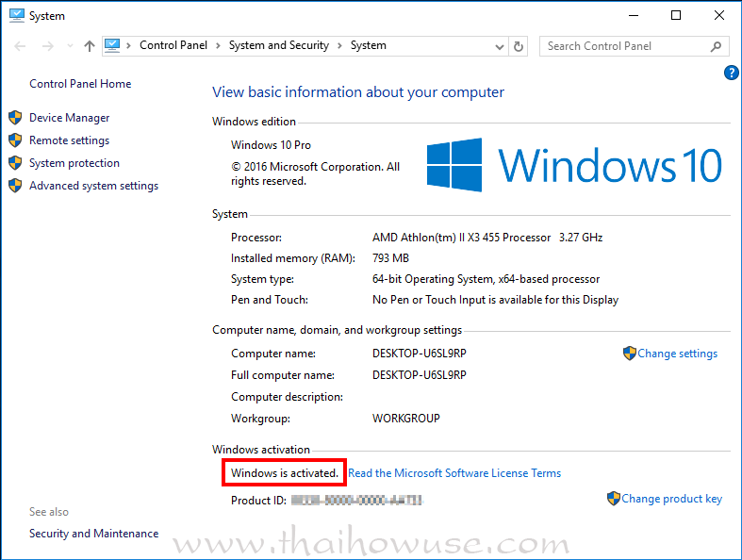
Task: Open Remote settings link
Action: click(69, 140)
